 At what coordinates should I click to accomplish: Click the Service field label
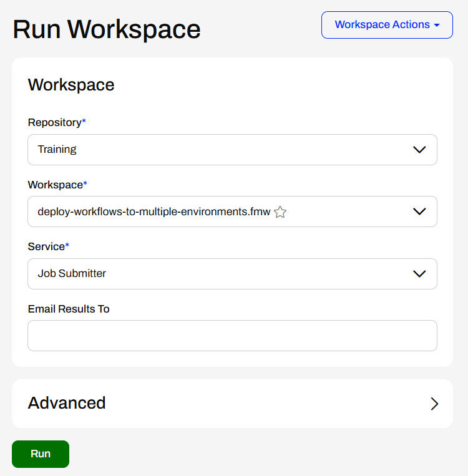point(46,246)
